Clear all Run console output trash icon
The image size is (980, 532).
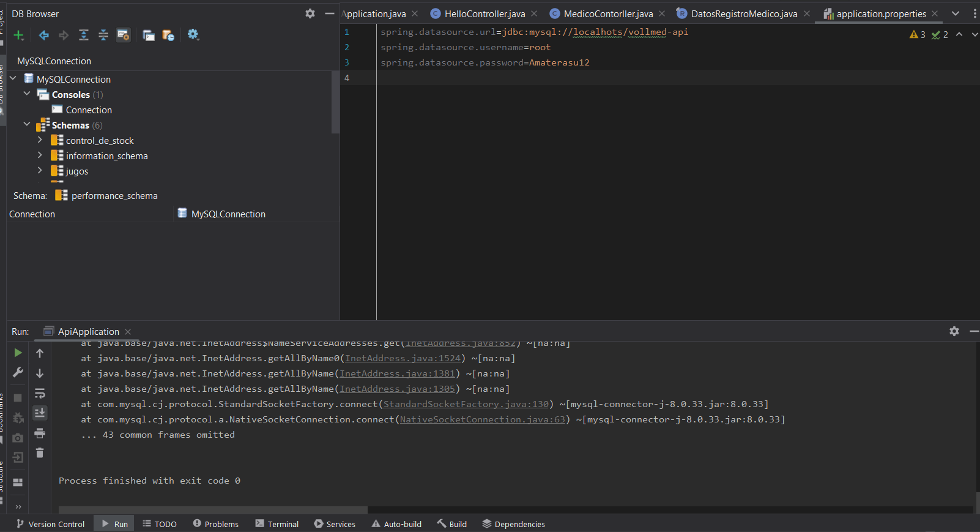pyautogui.click(x=40, y=453)
